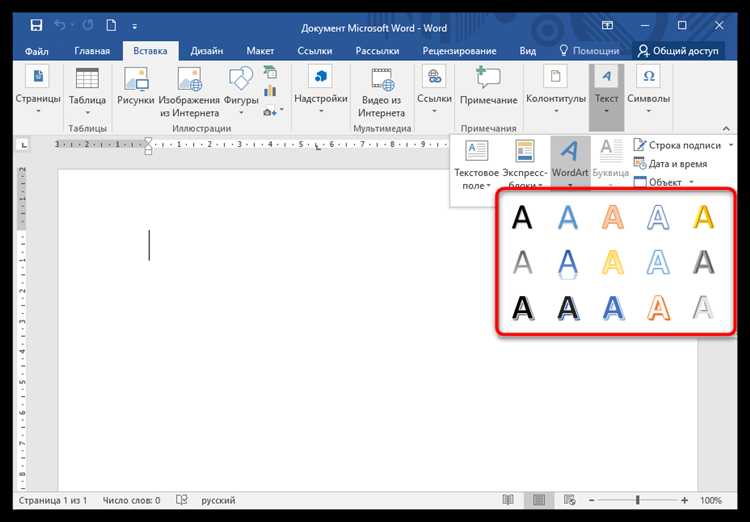Open Customize Quick Access Toolbar dropdown
Image resolution: width=750 pixels, height=522 pixels.
pyautogui.click(x=134, y=26)
